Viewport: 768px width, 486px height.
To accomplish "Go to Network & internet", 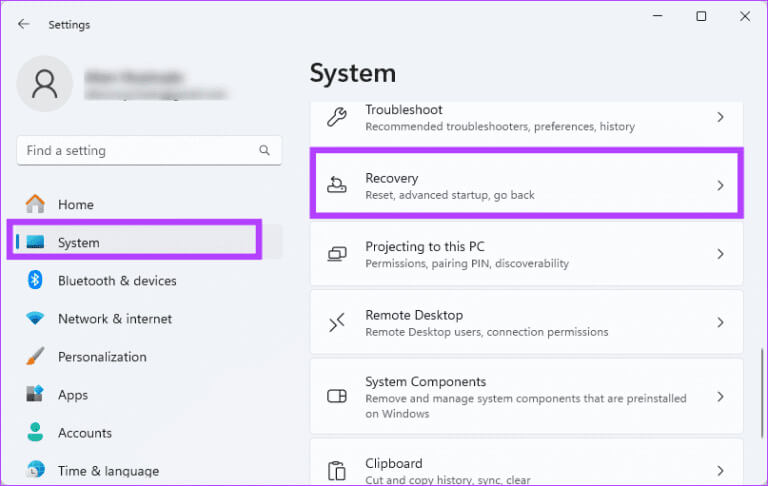I will [x=149, y=318].
